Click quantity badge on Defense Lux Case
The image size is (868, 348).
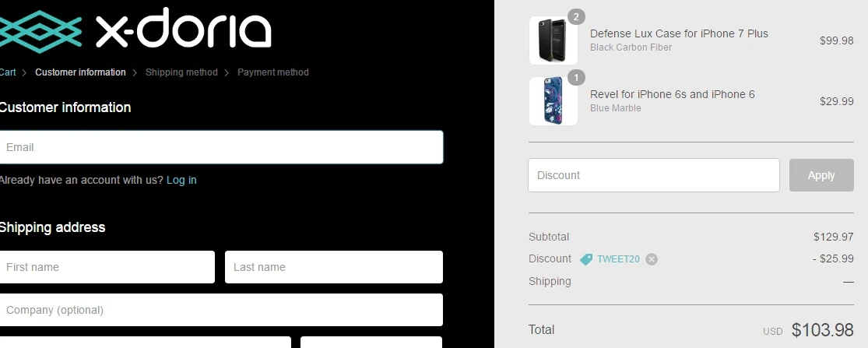(576, 16)
